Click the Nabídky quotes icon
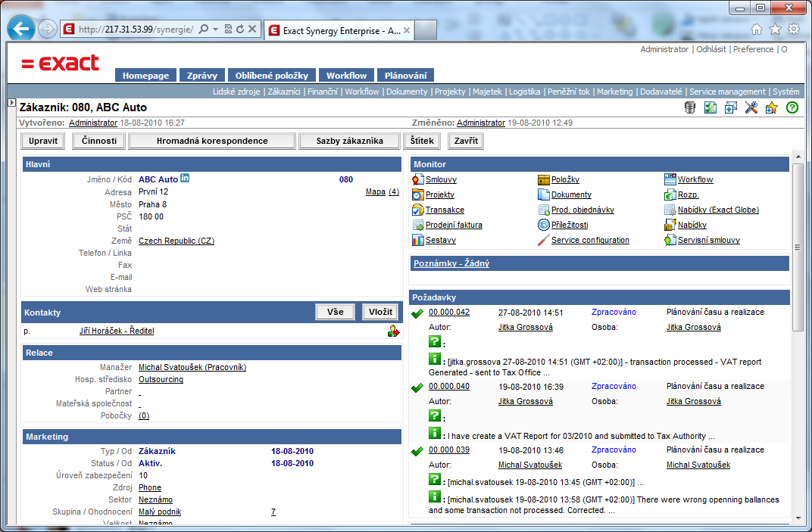Image resolution: width=812 pixels, height=532 pixels. tap(670, 225)
